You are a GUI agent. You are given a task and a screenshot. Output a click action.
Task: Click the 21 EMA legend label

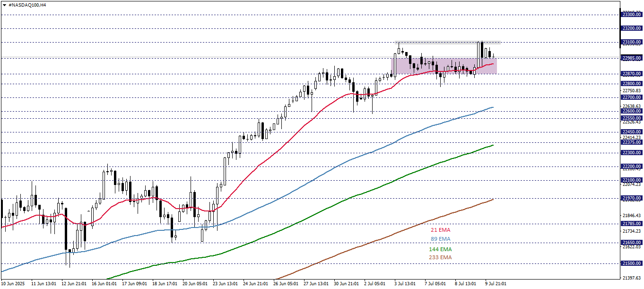(441, 230)
